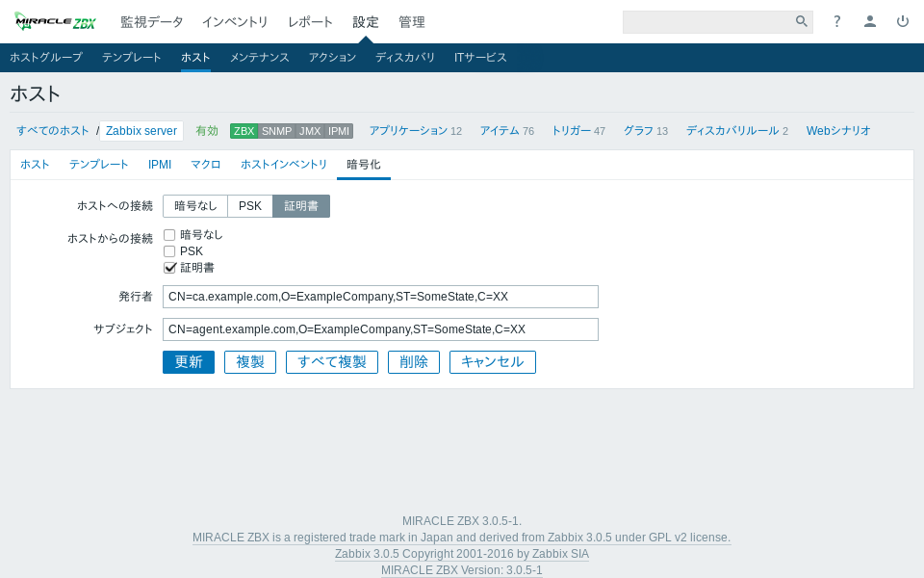Image resolution: width=924 pixels, height=578 pixels.
Task: Open help via question mark icon
Action: tap(837, 21)
